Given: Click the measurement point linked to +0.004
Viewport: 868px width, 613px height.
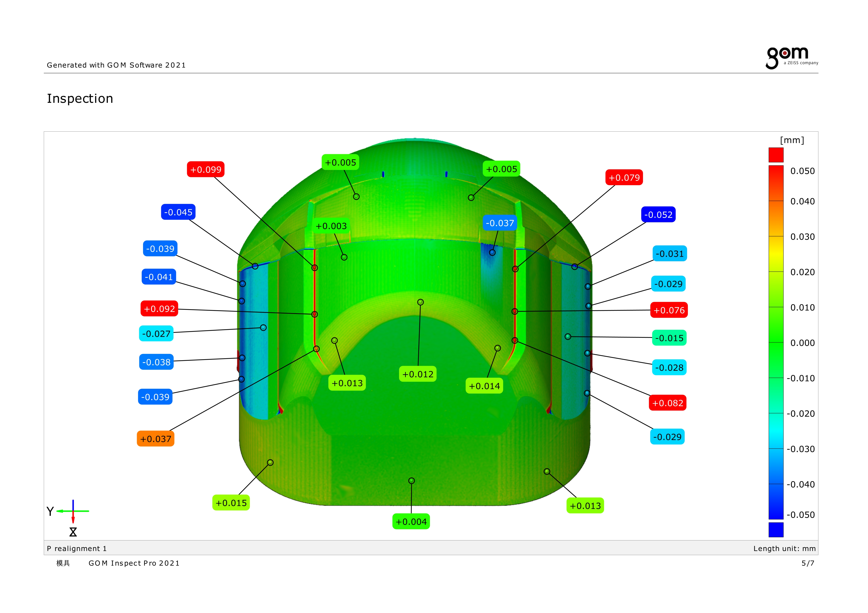Looking at the screenshot, I should (x=412, y=481).
